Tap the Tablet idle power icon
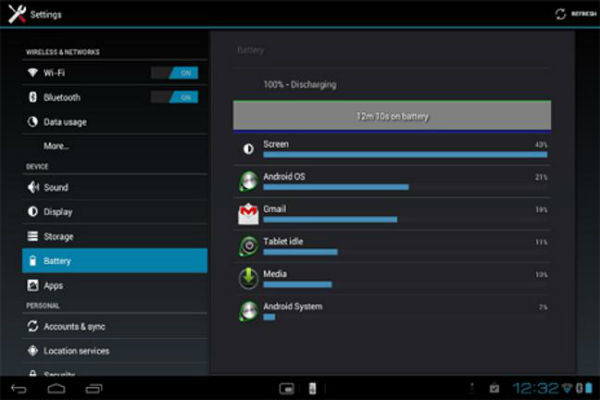Viewport: 600px width, 400px height. click(248, 246)
